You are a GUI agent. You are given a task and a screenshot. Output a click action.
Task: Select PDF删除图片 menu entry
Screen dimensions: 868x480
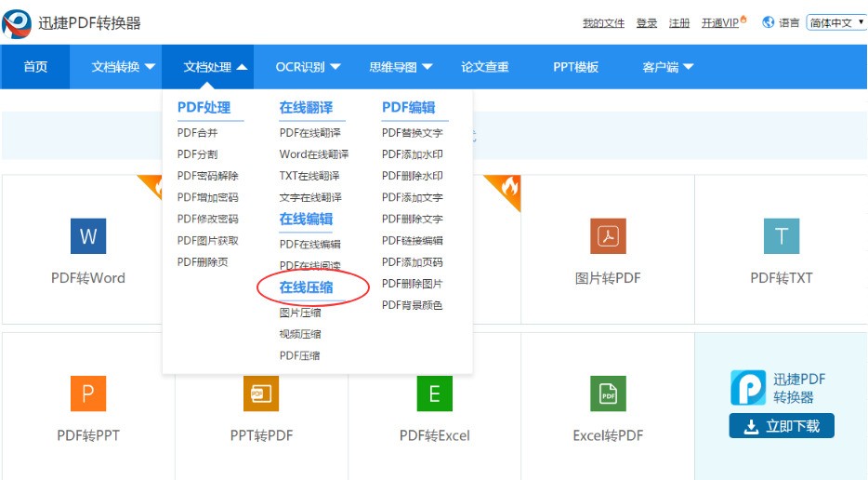click(413, 284)
